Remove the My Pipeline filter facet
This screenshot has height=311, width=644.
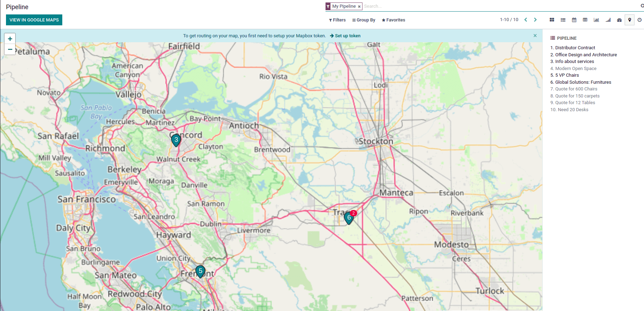[x=359, y=6]
